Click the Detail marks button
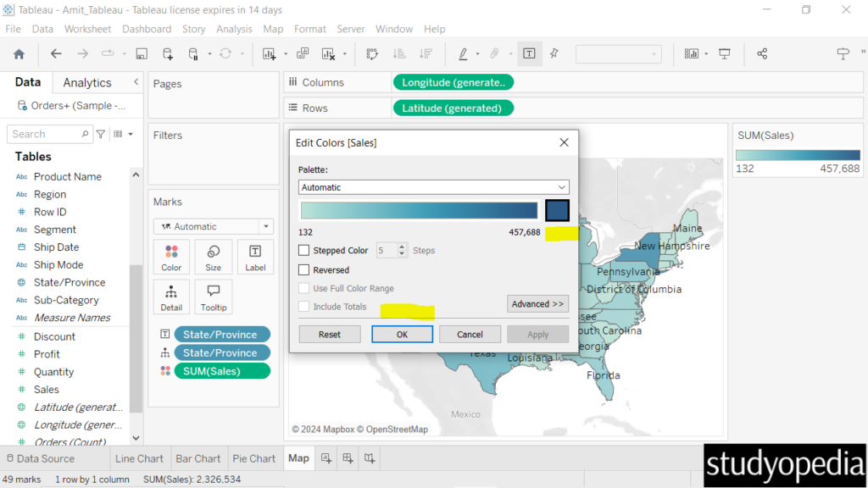868x488 pixels. point(171,297)
